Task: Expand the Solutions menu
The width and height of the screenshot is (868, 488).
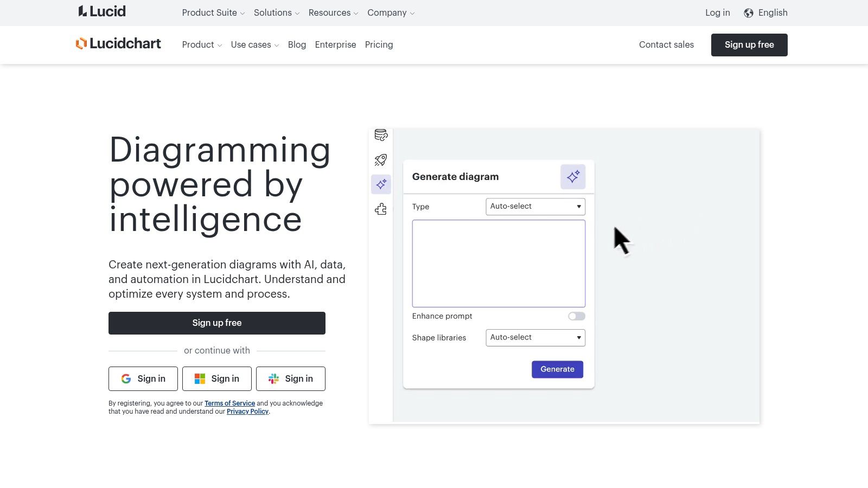Action: click(277, 12)
